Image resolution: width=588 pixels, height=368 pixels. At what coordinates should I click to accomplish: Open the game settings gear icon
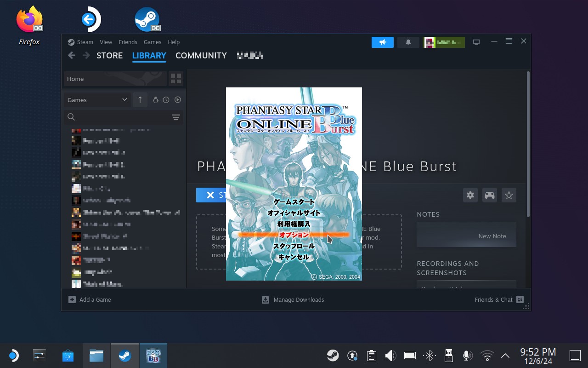pyautogui.click(x=470, y=195)
